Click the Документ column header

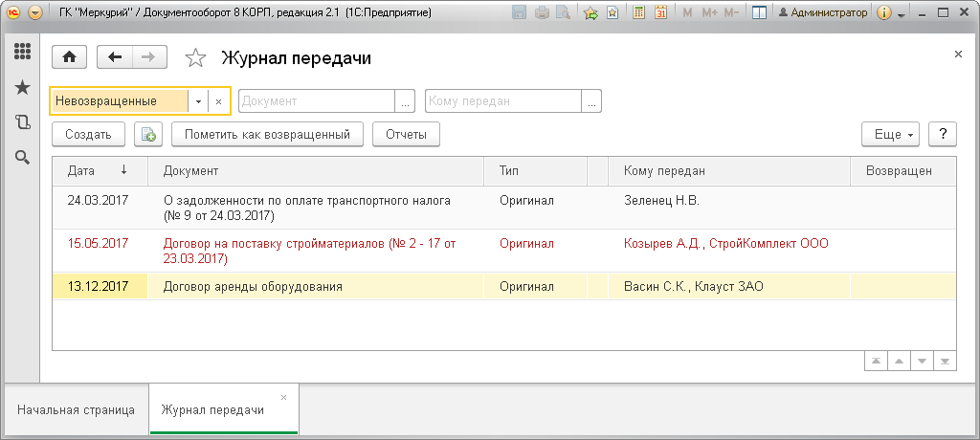pos(316,171)
